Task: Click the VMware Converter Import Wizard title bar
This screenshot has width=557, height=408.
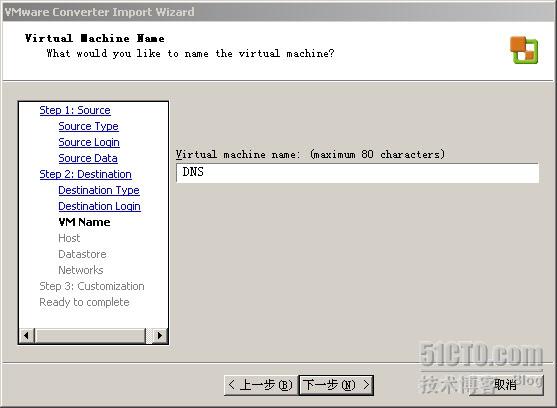Action: 278,12
